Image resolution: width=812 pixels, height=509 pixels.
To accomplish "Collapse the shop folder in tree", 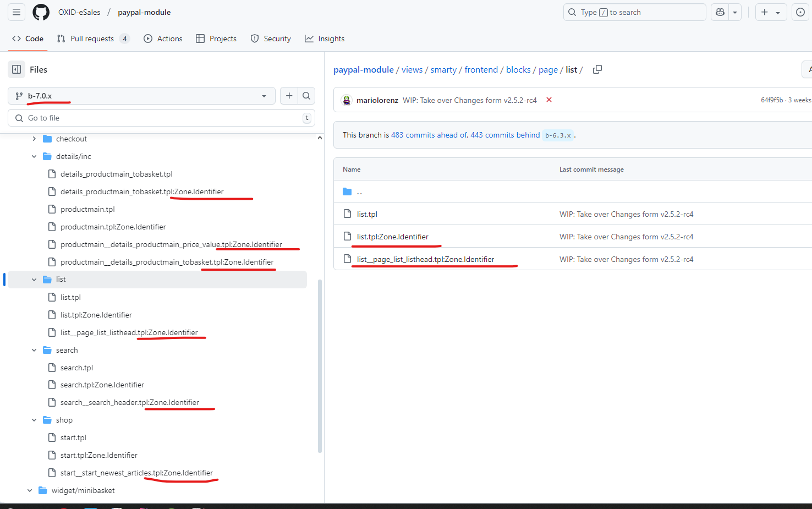I will 34,420.
